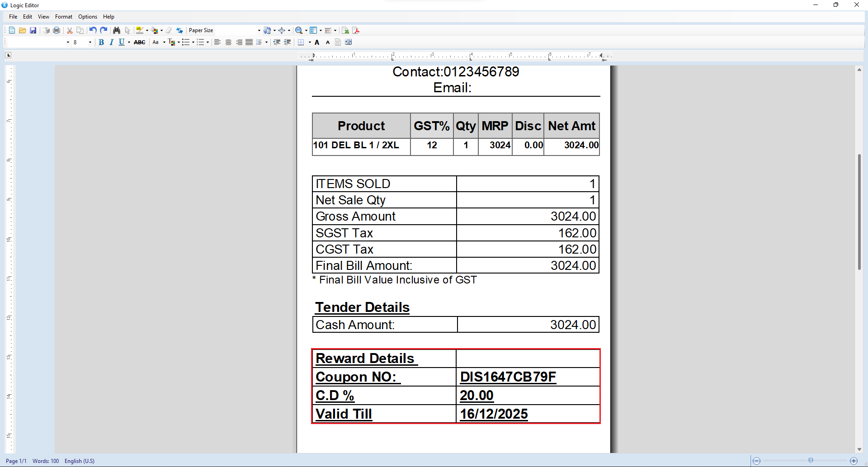Open the font size dropdown
Viewport: 868px width, 467px height.
[90, 42]
